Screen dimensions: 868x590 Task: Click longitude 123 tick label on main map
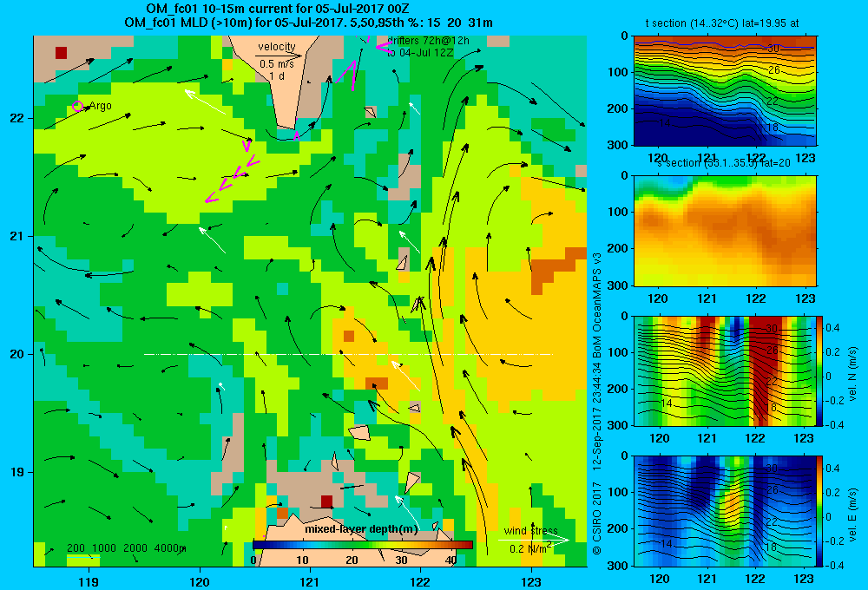(x=531, y=581)
